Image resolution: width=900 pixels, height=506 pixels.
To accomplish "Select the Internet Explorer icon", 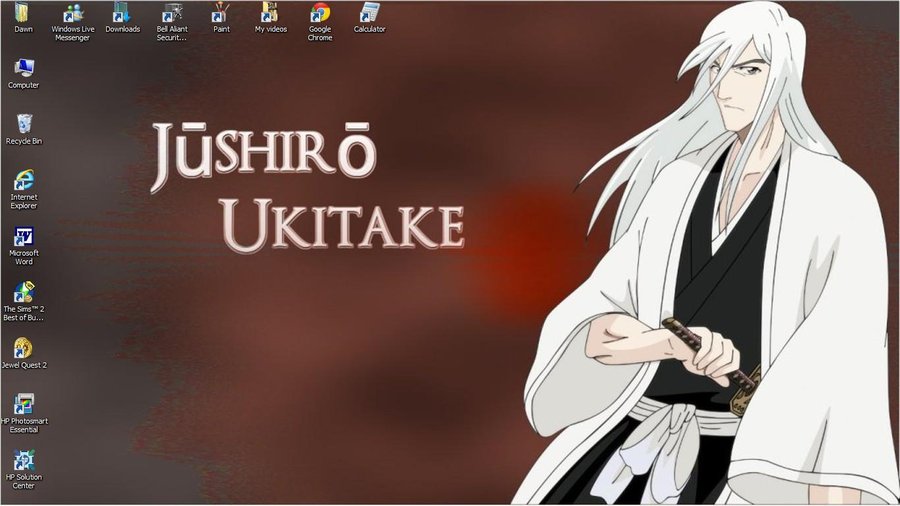I will click(x=23, y=181).
